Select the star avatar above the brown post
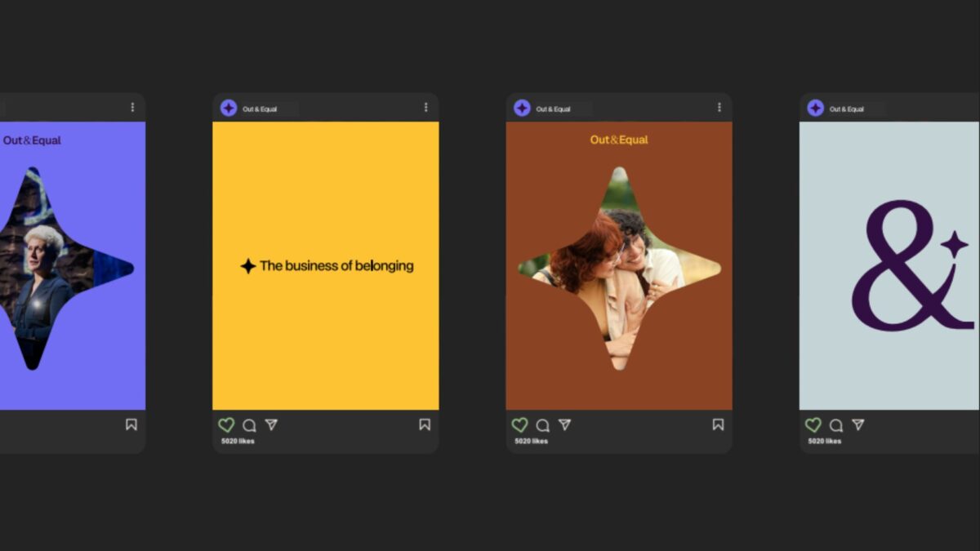The height and width of the screenshot is (551, 980). click(x=522, y=108)
